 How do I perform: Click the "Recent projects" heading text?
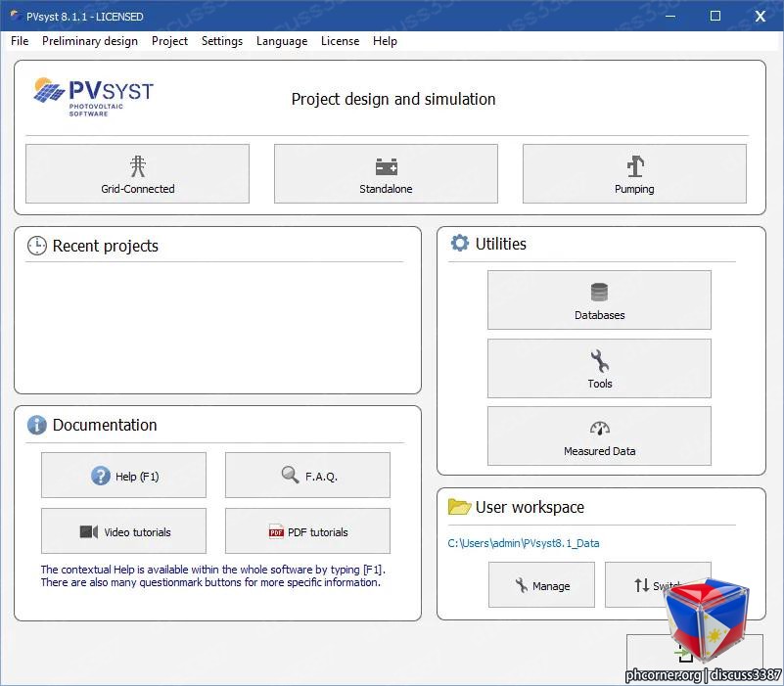(105, 246)
